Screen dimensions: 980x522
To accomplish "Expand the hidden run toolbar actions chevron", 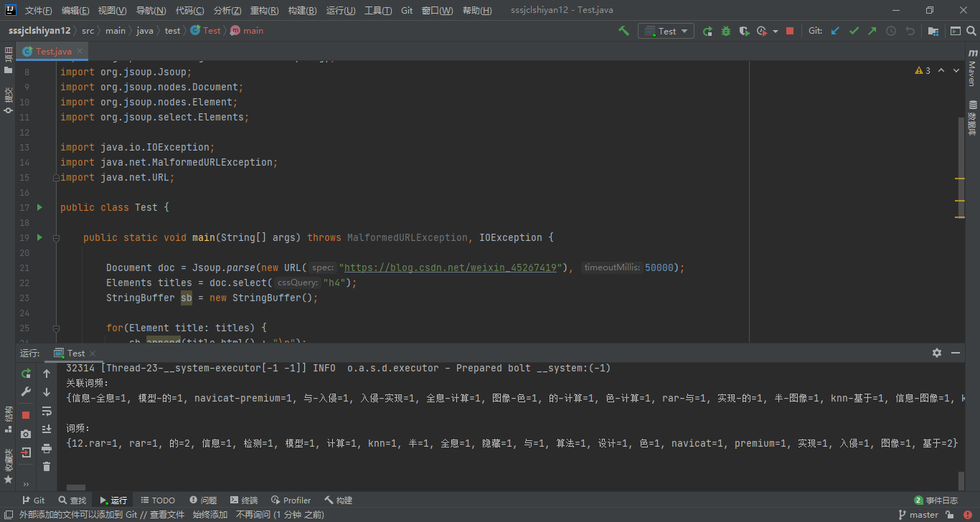I will pyautogui.click(x=27, y=484).
